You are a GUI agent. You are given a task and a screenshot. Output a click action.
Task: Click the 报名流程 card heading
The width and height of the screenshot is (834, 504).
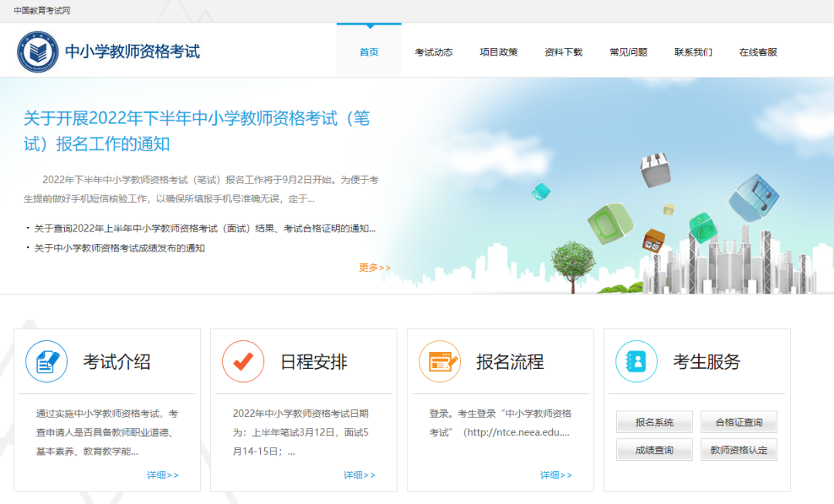(510, 362)
